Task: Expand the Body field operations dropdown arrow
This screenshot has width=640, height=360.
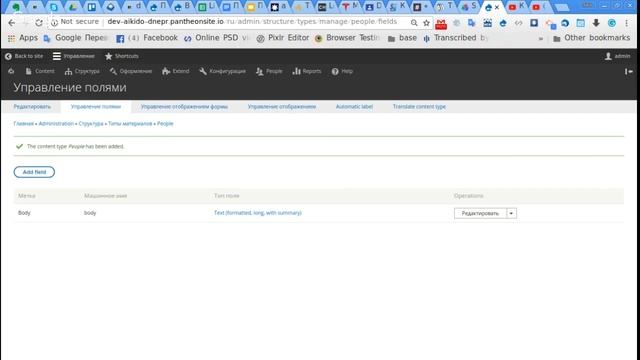Action: 511,213
